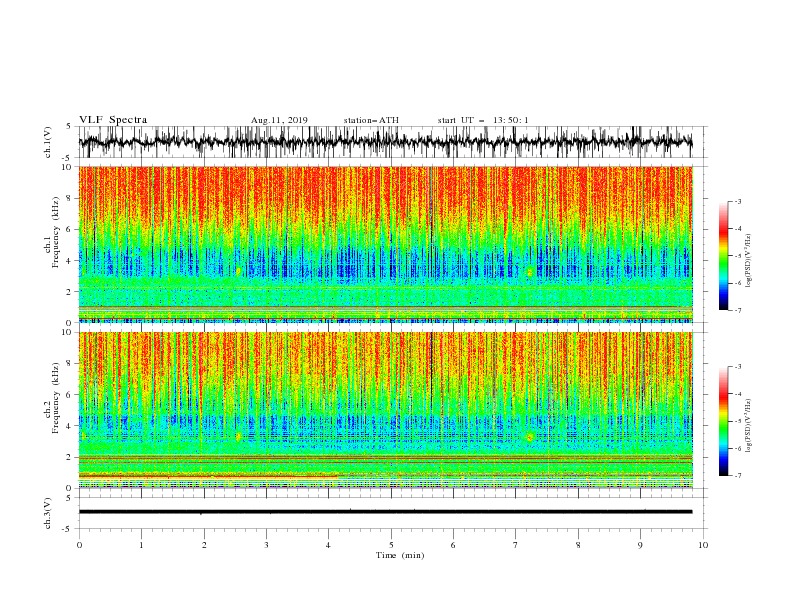Viewport: 792px width, 612px height.
Task: Click time axis tick label '7'
Action: pyautogui.click(x=516, y=545)
